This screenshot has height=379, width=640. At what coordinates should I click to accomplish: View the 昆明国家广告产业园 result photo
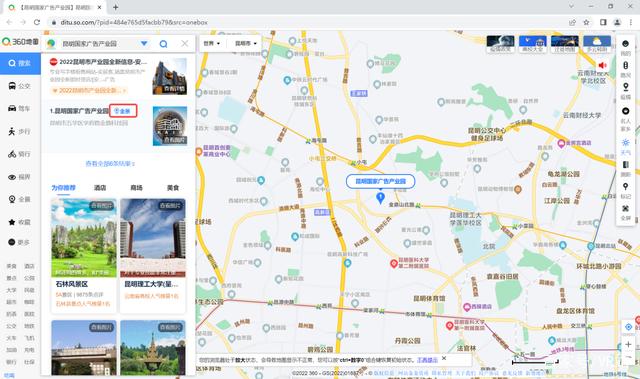tap(170, 126)
